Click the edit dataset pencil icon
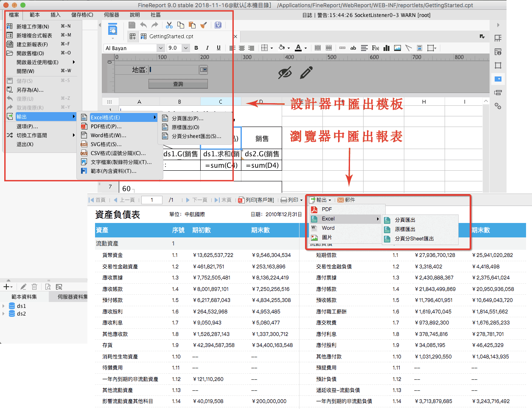 [x=23, y=287]
